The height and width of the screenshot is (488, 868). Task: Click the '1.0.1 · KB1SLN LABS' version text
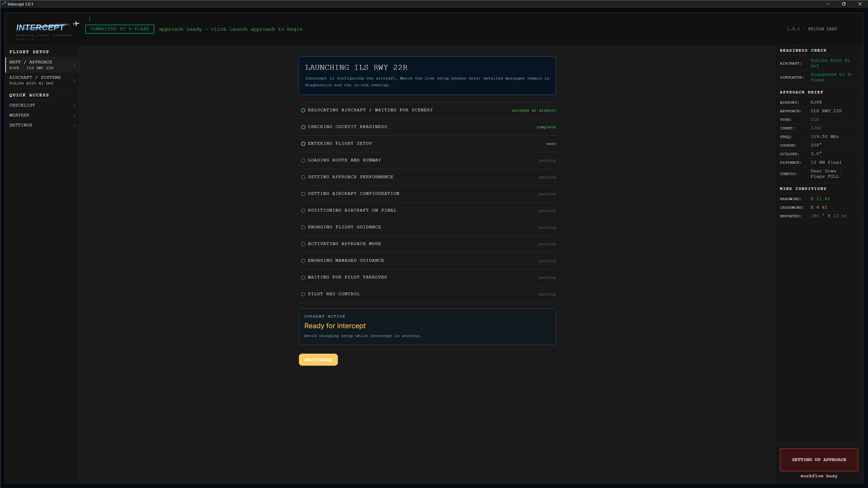[x=811, y=29]
